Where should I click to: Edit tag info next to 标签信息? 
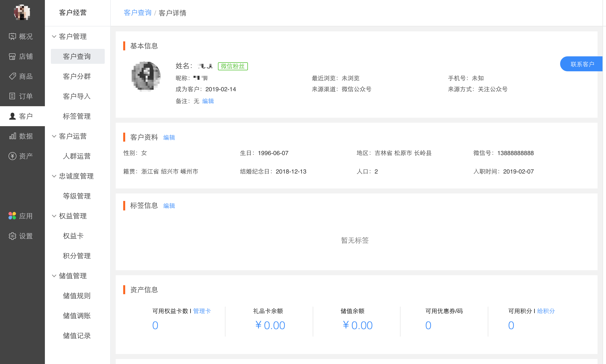169,206
